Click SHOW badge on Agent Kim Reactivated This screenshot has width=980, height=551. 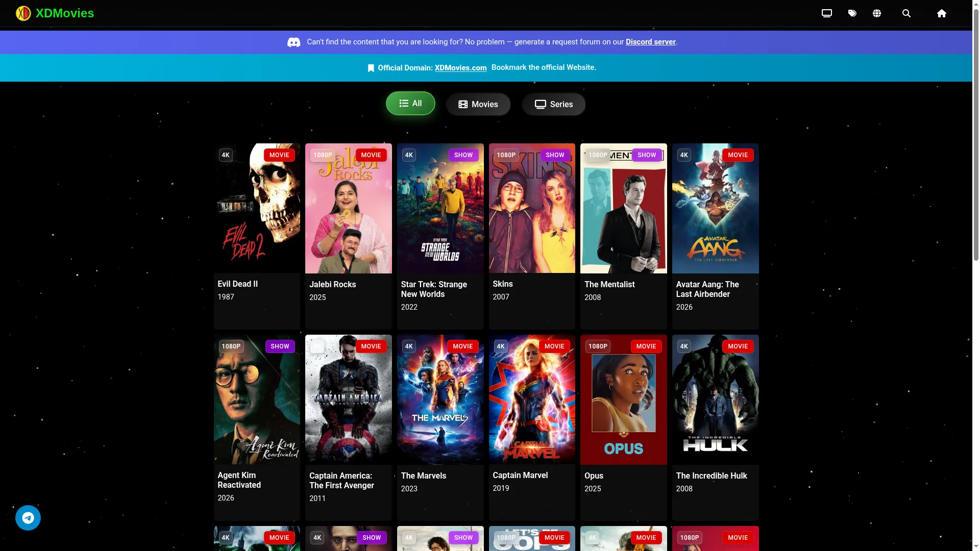click(x=280, y=346)
